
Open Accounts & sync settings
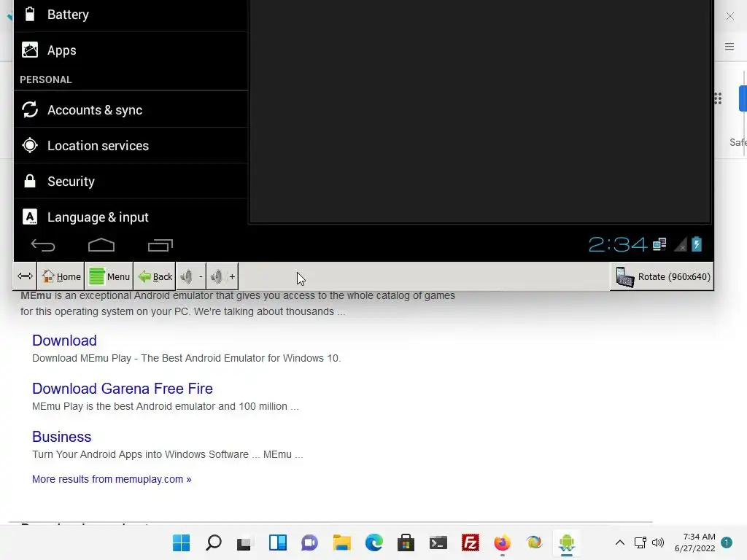click(x=131, y=109)
